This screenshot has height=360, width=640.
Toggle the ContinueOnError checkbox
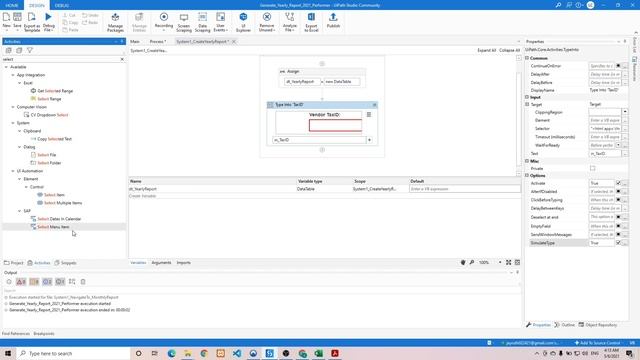[x=618, y=66]
